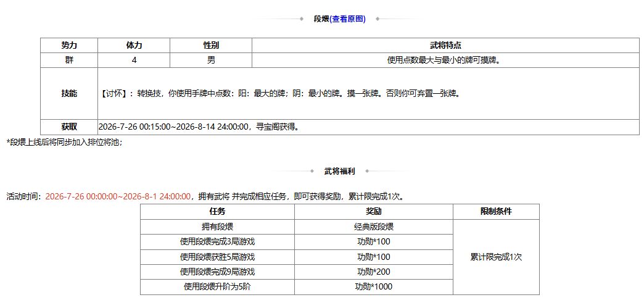Open the 查看原图 link
Viewport: 644px width, 300px height.
347,19
